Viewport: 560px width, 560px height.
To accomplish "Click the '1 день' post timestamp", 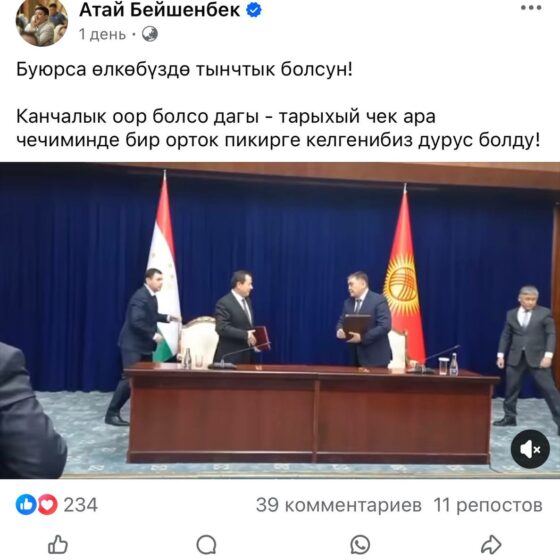I will [102, 35].
